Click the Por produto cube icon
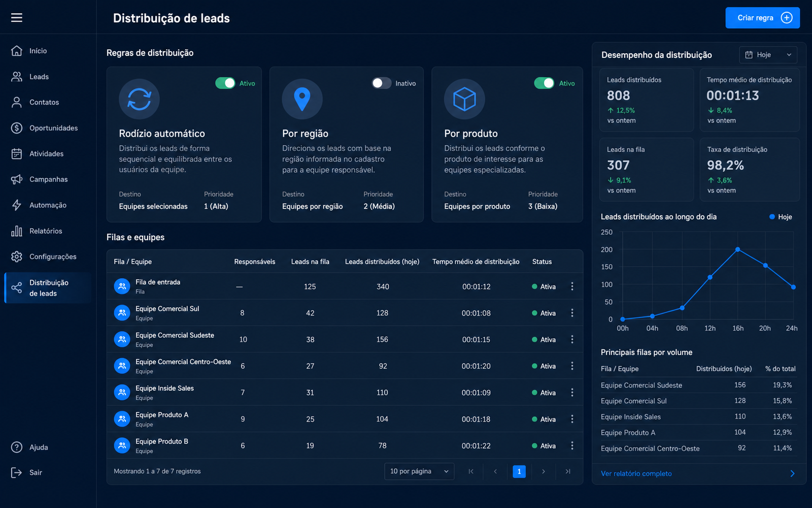This screenshot has height=508, width=812. tap(464, 99)
